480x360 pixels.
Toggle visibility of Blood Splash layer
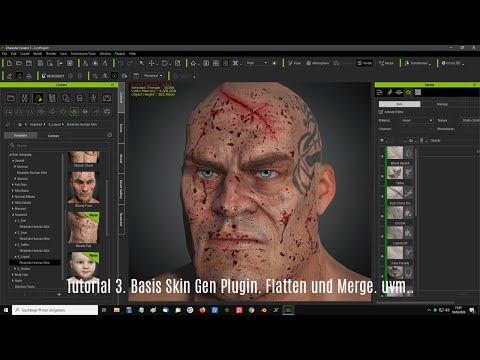382,156
